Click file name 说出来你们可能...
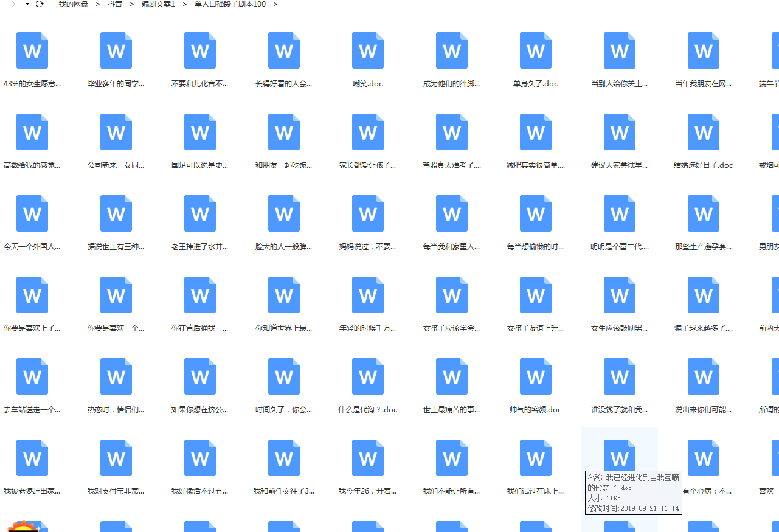 pos(704,410)
